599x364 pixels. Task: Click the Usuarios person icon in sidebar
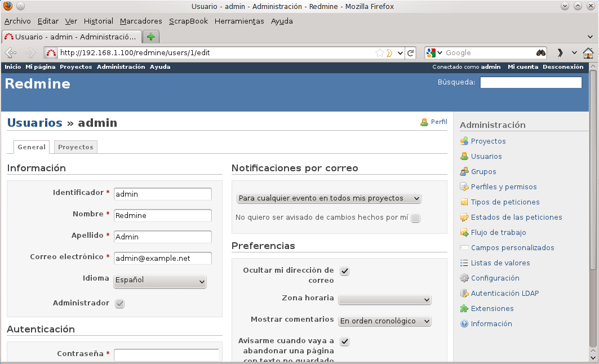(464, 156)
